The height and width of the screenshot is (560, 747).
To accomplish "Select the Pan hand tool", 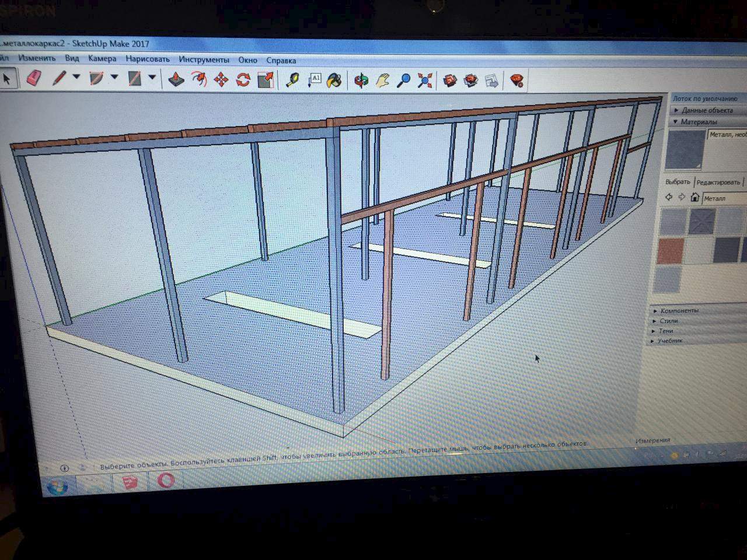I will click(x=382, y=80).
